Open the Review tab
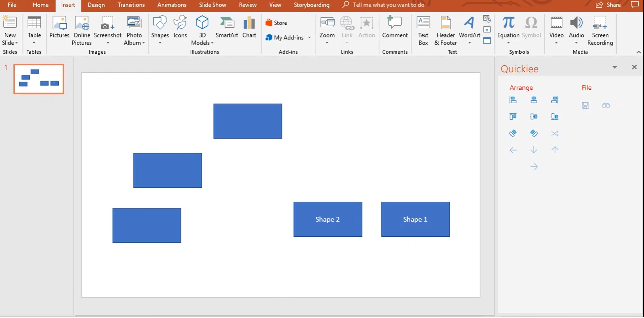Viewport: 644px width, 318px height. [x=248, y=5]
